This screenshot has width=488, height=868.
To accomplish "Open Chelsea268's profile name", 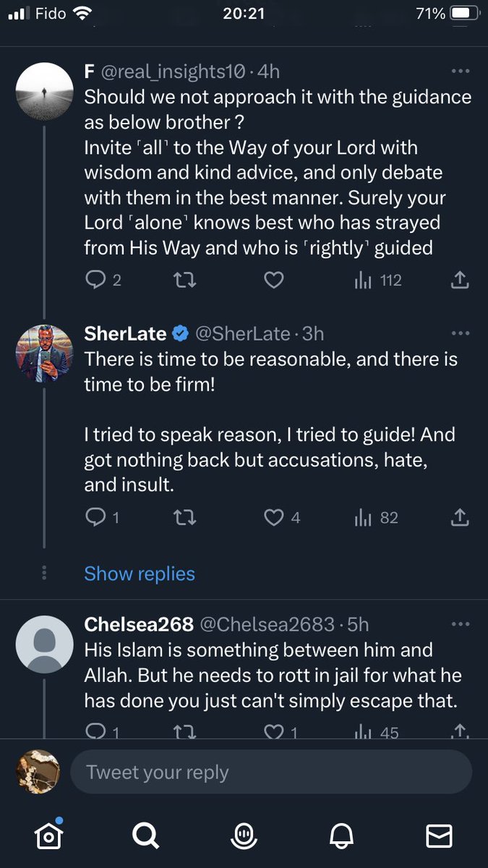I will pos(139,624).
